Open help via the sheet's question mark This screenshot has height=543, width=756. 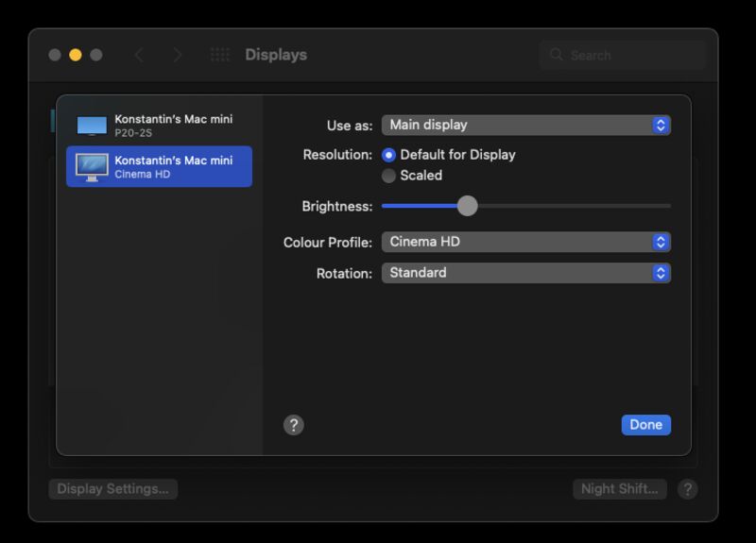(294, 425)
